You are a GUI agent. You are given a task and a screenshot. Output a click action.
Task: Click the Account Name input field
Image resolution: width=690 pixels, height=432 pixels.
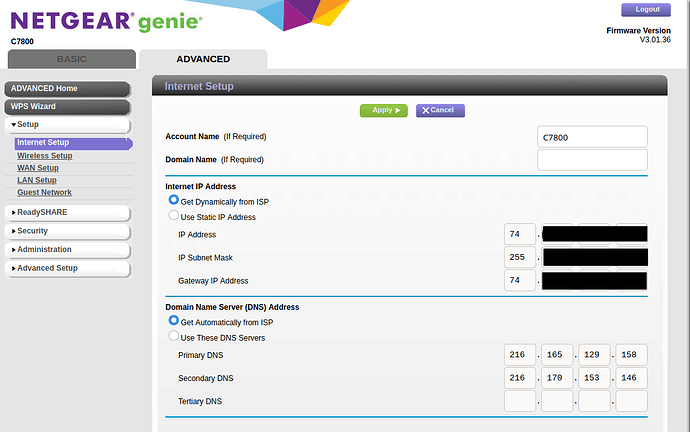click(x=592, y=137)
